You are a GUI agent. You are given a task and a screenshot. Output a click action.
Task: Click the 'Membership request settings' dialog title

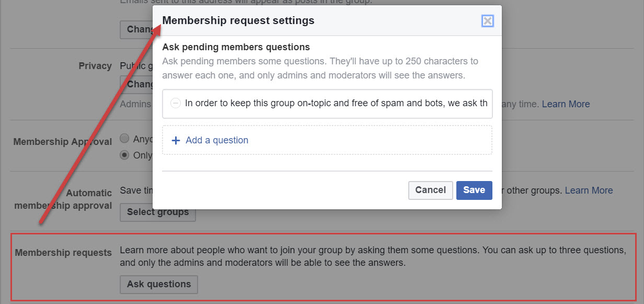click(238, 21)
